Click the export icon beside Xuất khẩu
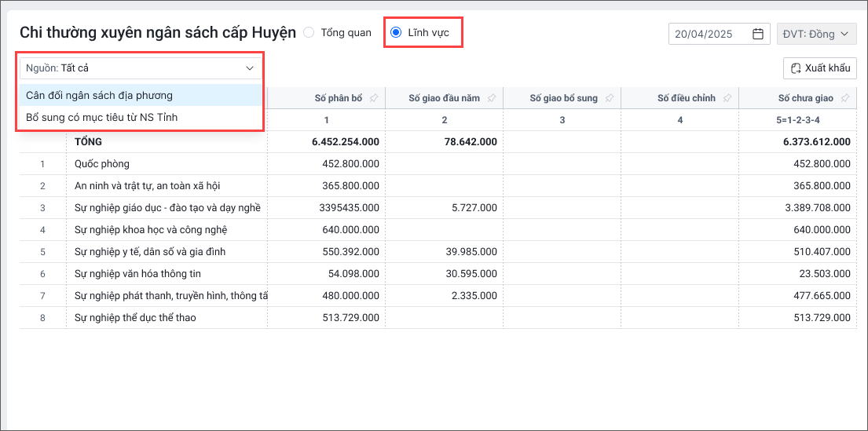Image resolution: width=868 pixels, height=431 pixels. tap(796, 68)
